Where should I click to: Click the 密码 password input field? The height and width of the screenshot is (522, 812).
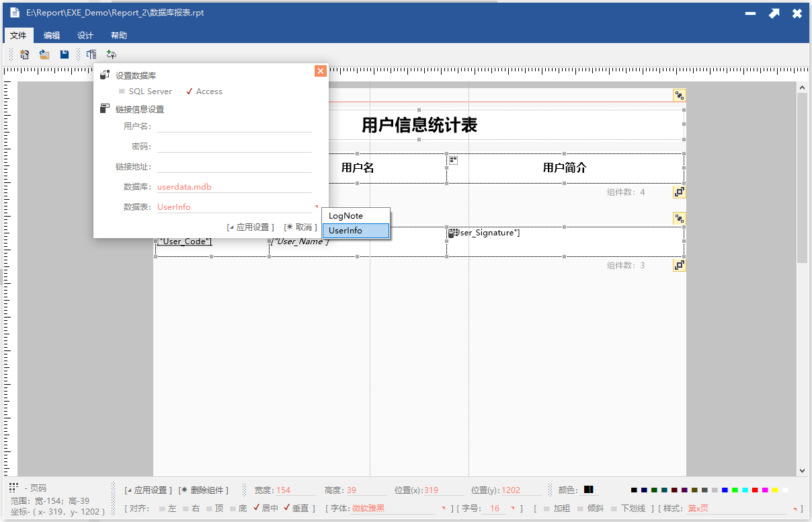coord(235,146)
